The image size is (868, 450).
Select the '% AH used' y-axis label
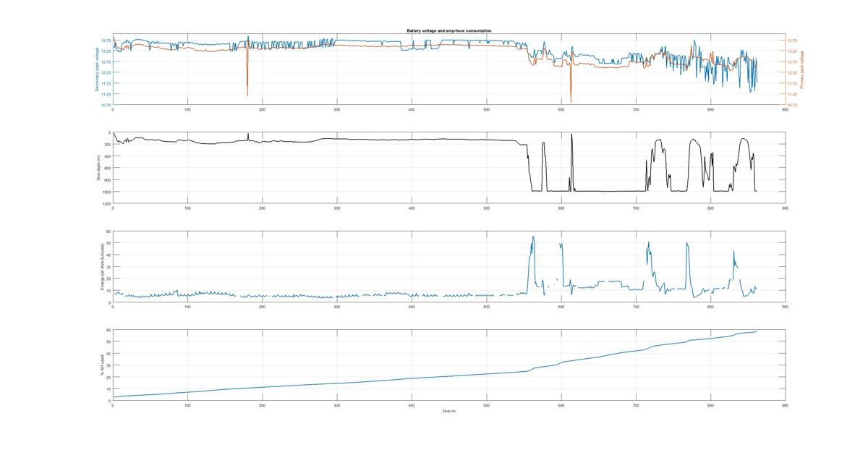point(103,365)
